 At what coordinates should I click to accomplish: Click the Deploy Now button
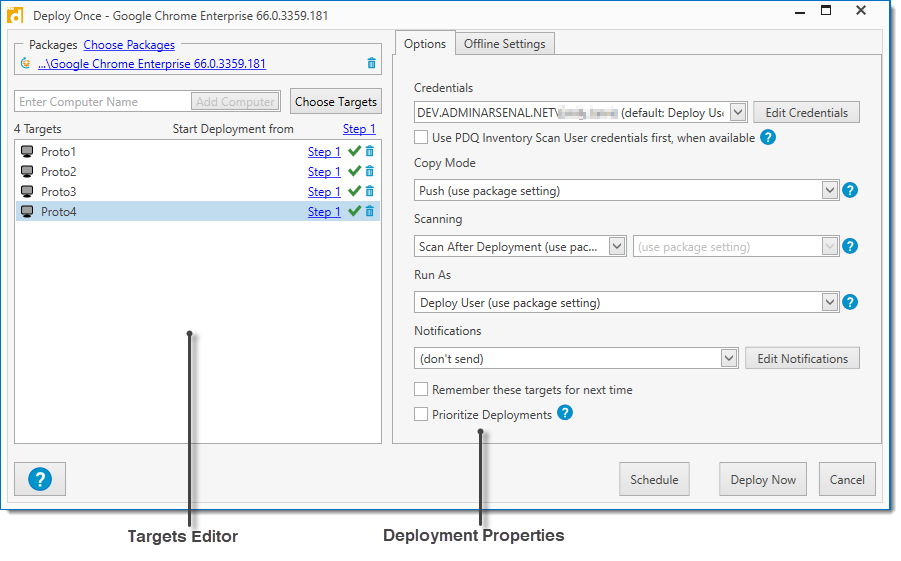(x=763, y=479)
